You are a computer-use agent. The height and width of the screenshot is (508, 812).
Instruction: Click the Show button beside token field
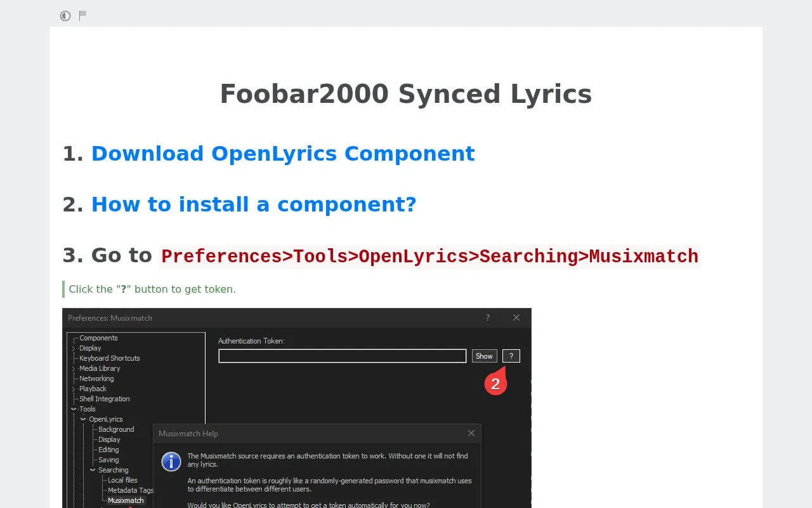(x=484, y=356)
